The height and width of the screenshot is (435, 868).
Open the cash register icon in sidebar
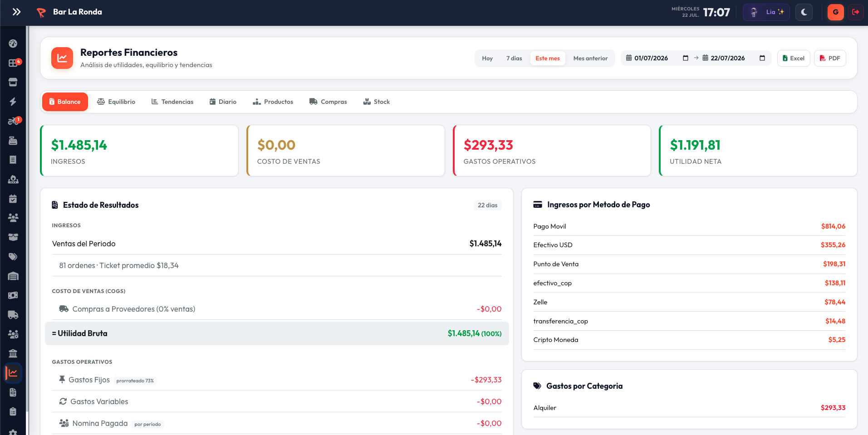13,141
